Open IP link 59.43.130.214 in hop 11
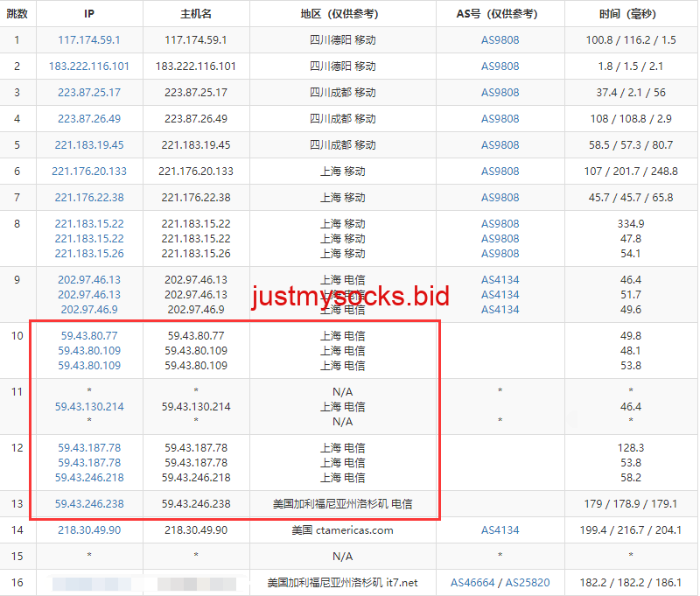This screenshot has width=700, height=596. [x=89, y=407]
